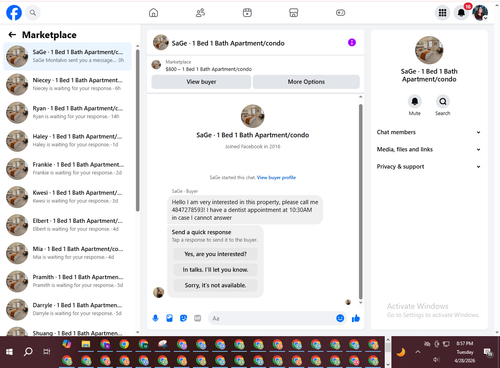Open the Facebook search magnifier

click(33, 13)
